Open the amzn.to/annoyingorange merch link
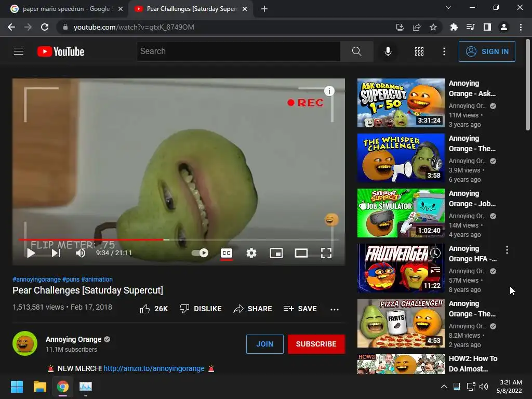 coord(154,368)
